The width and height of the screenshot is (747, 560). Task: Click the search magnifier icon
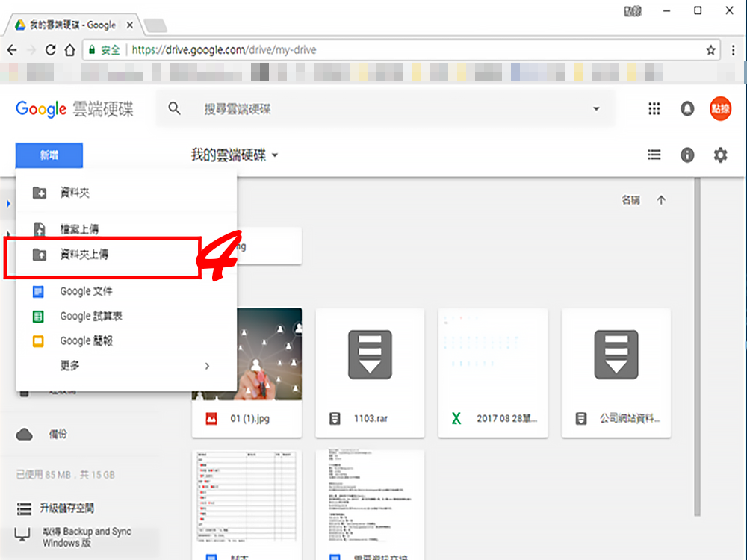(174, 109)
